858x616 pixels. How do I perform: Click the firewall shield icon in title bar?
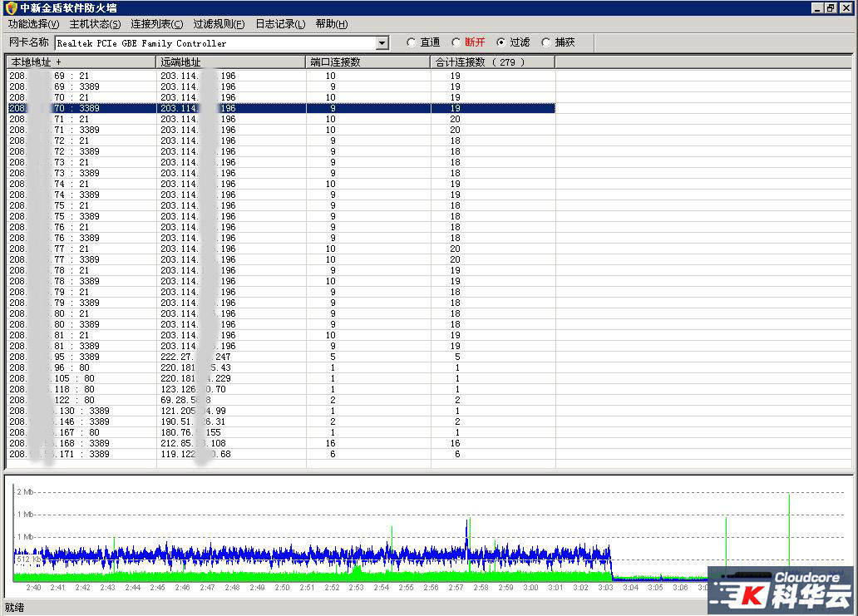coord(11,8)
